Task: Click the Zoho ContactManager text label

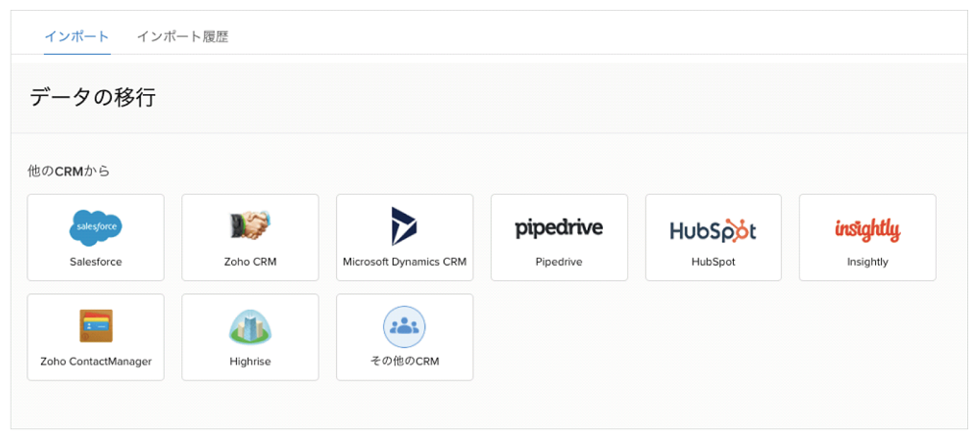Action: 96,361
